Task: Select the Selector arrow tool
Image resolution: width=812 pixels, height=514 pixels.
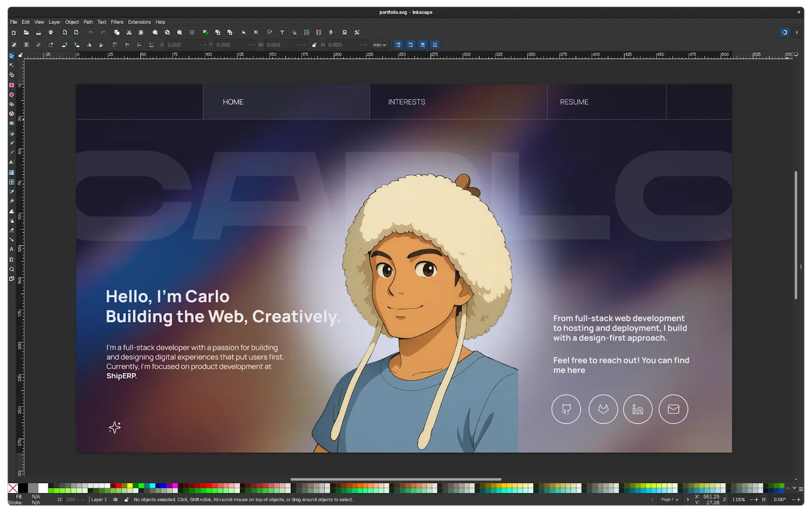Action: click(12, 56)
